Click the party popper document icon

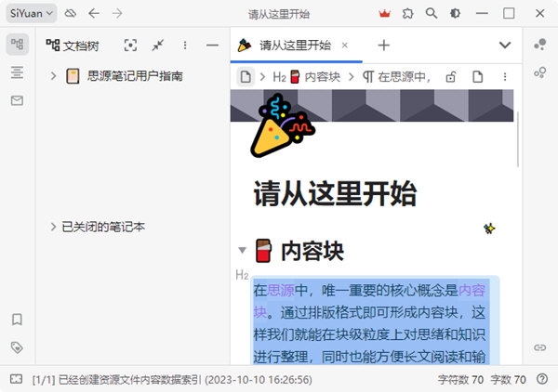pyautogui.click(x=283, y=125)
